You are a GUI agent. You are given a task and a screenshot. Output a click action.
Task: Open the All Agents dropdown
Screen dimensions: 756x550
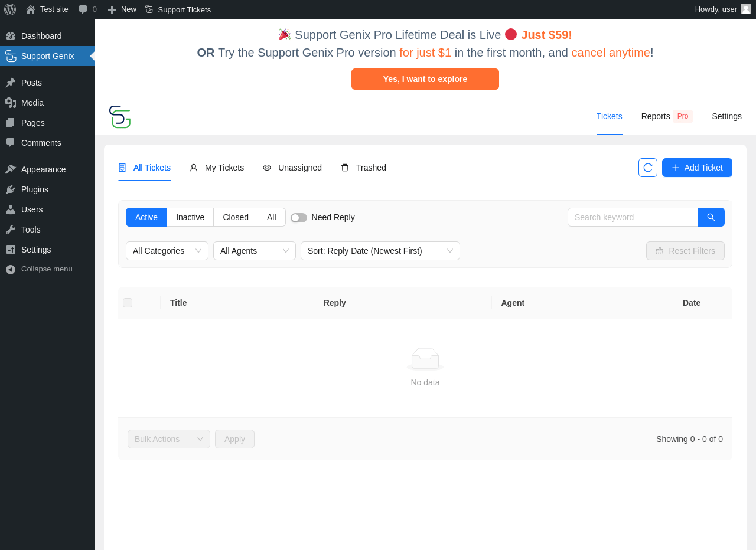click(255, 251)
